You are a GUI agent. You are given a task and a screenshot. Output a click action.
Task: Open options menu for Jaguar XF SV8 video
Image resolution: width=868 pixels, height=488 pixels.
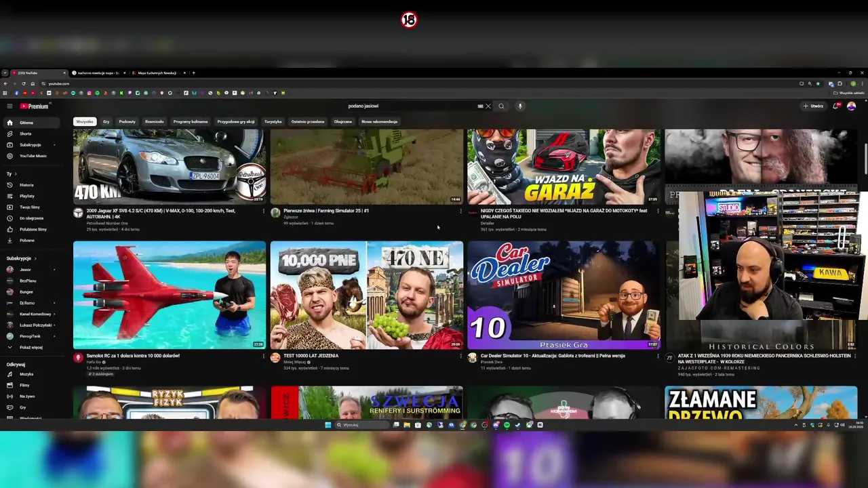tap(264, 211)
